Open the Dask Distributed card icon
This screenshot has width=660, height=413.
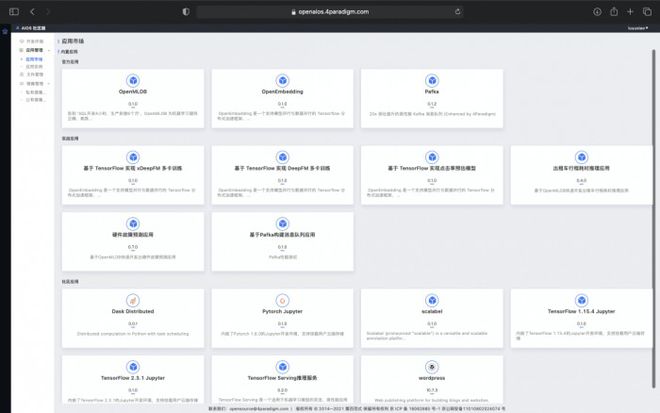click(133, 300)
